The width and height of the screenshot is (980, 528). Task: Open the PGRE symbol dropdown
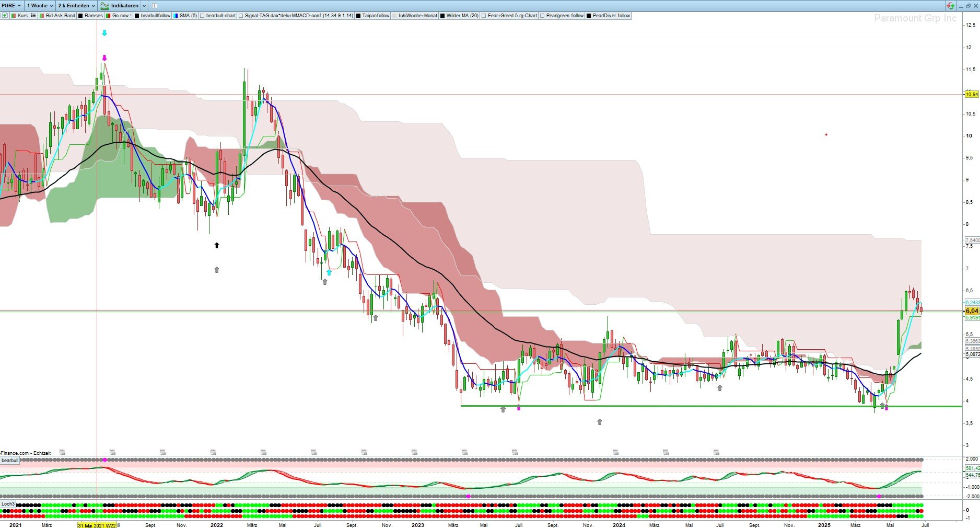11,5
